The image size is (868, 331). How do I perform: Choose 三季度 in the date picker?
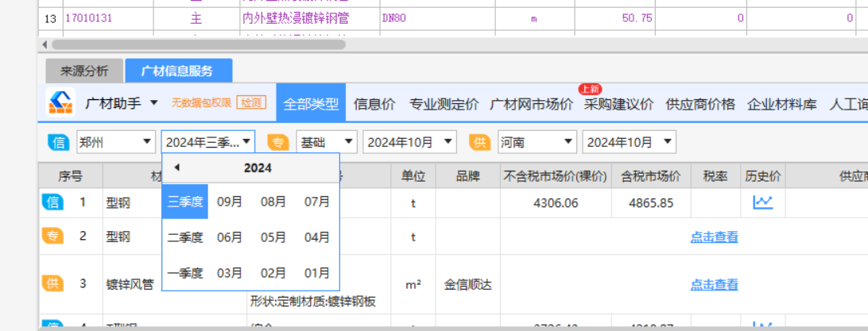(185, 202)
